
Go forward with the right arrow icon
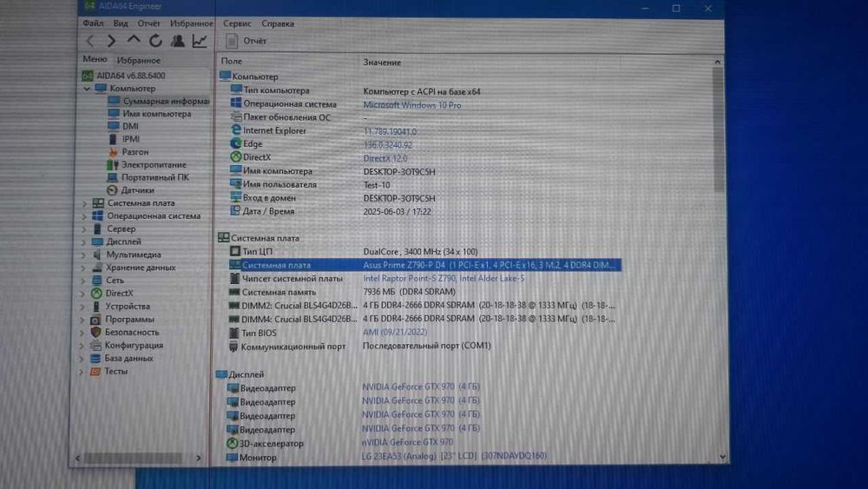click(x=111, y=41)
